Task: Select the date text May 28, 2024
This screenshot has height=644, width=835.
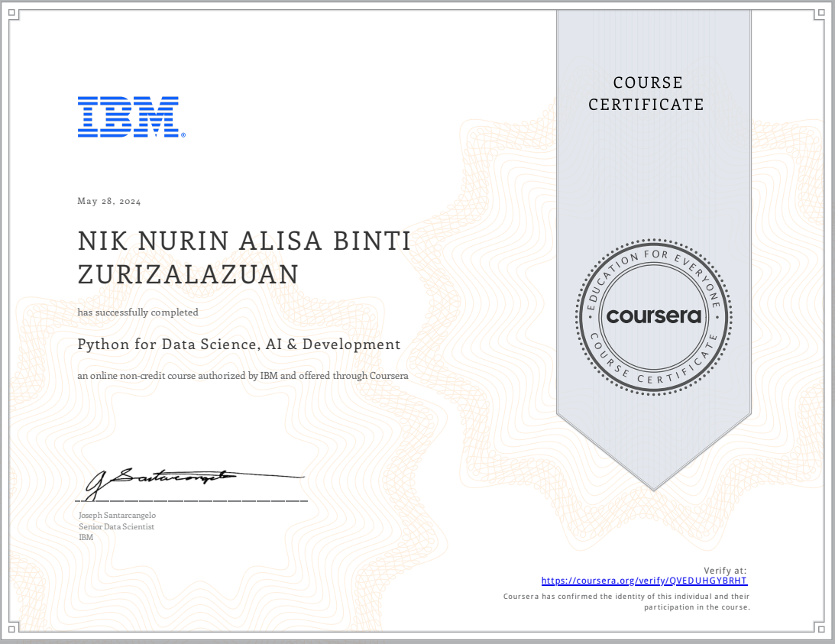Action: point(109,202)
